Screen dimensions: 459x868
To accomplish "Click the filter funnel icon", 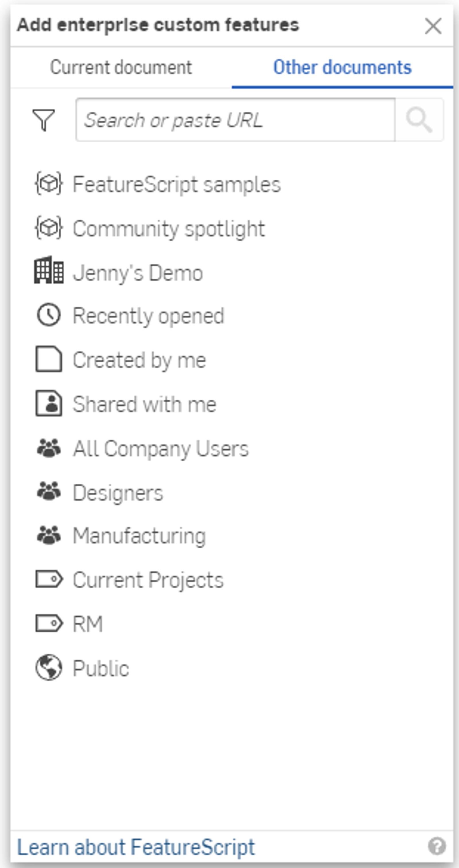I will click(x=43, y=120).
